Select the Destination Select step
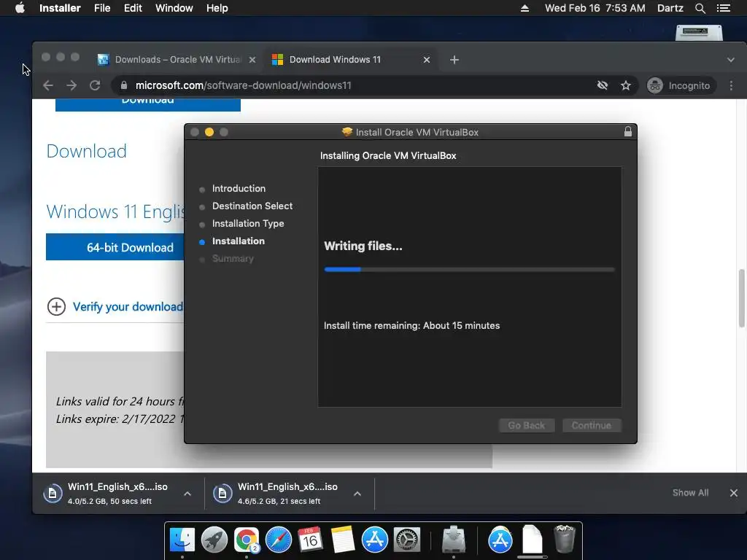The height and width of the screenshot is (560, 747). [x=252, y=206]
